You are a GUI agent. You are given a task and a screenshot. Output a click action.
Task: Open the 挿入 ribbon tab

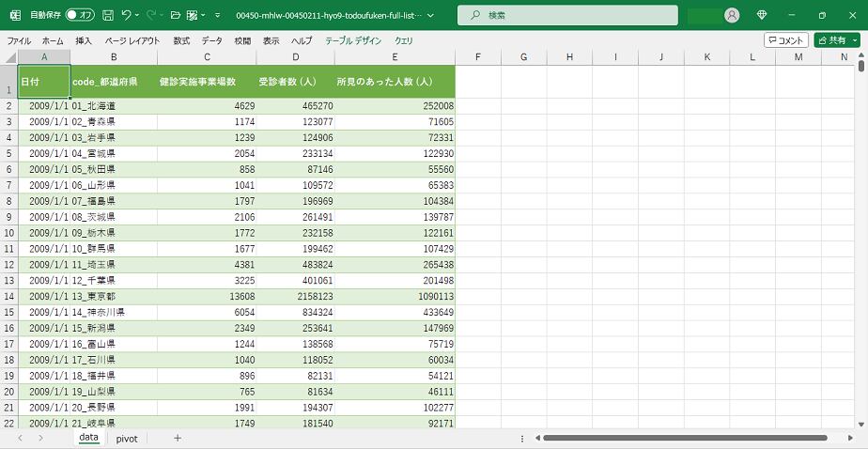(84, 40)
